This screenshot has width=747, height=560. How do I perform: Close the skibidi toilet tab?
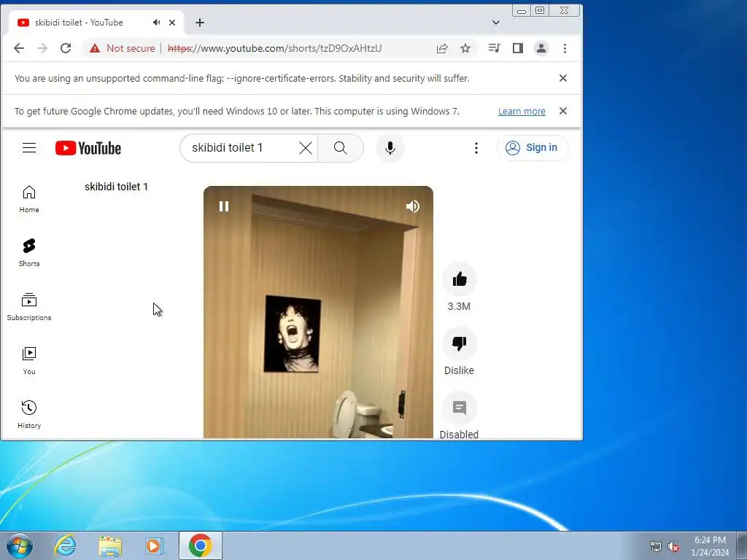click(x=172, y=23)
